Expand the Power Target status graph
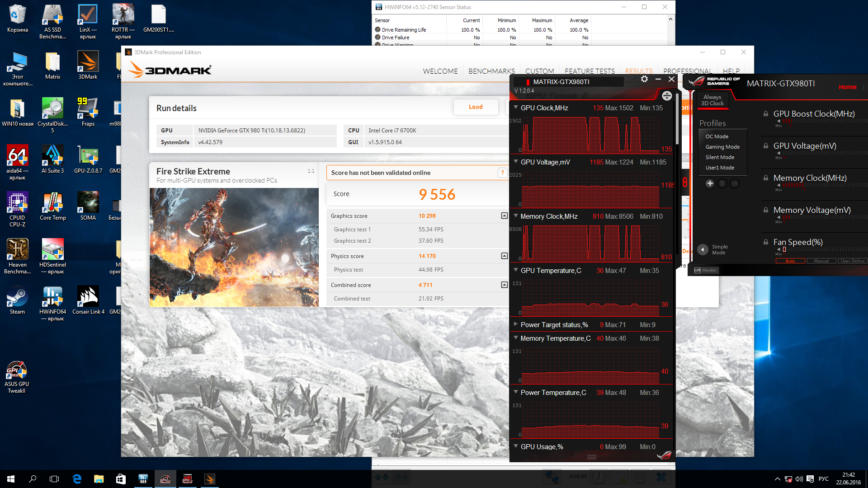 516,324
